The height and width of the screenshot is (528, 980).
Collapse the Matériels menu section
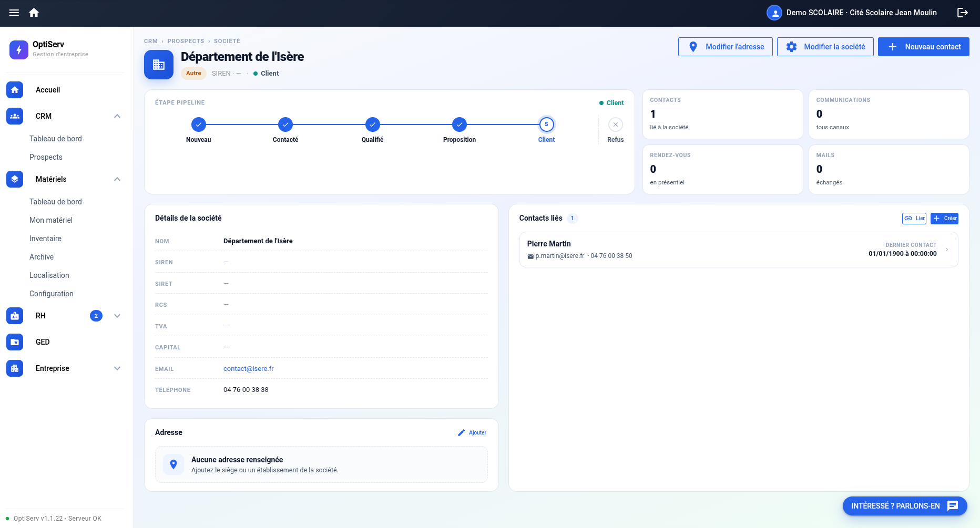point(117,179)
